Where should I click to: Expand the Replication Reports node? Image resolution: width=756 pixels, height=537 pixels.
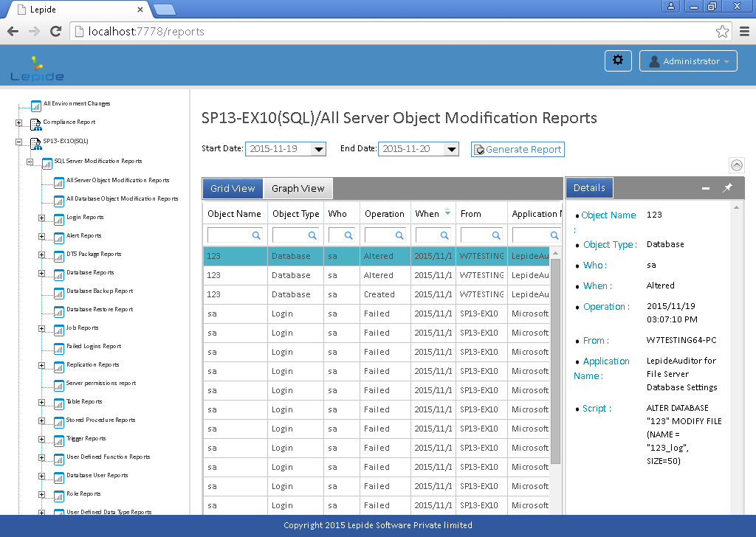click(41, 366)
